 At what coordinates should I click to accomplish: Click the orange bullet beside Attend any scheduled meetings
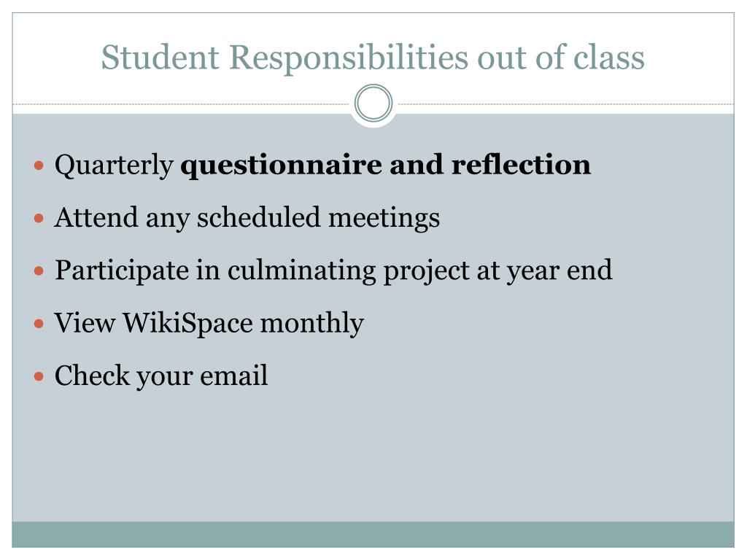pos(39,219)
